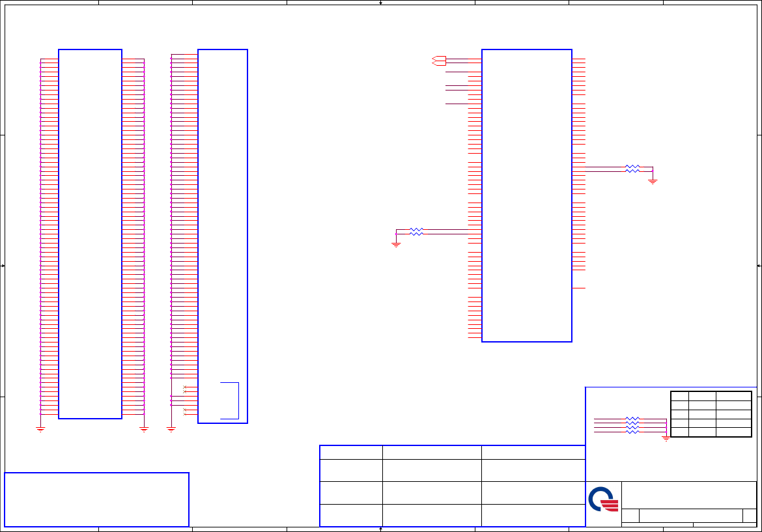Click the blue and red company logo
Viewport: 762px width, 532px height.
(603, 499)
